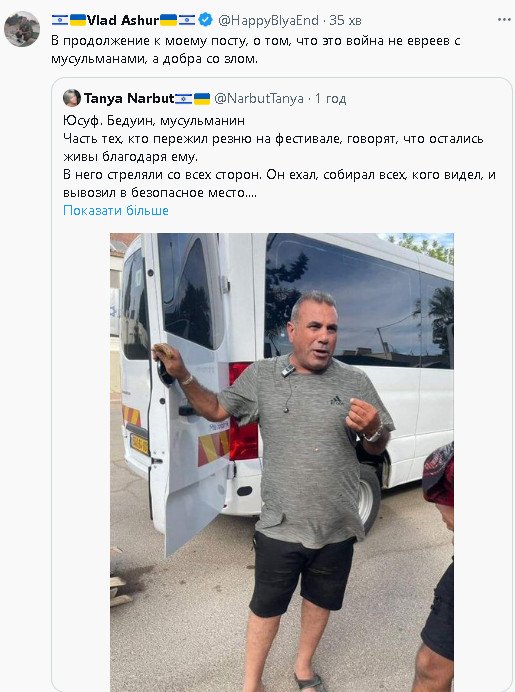The image size is (515, 692).
Task: Open the three-dot more options menu
Action: coord(504,20)
